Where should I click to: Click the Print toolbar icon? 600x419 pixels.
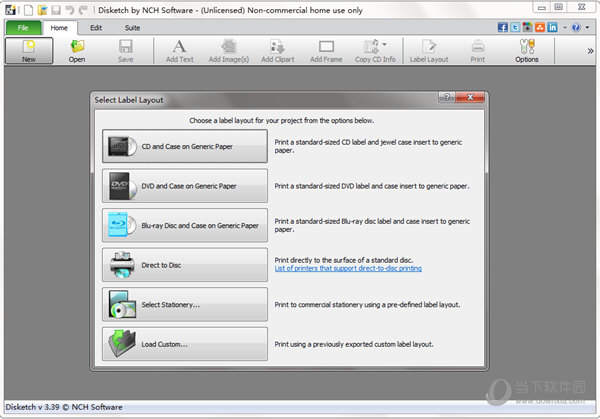478,51
